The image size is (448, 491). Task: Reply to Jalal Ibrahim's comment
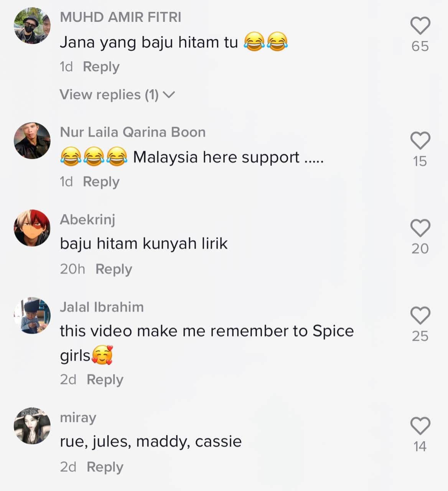click(x=105, y=380)
